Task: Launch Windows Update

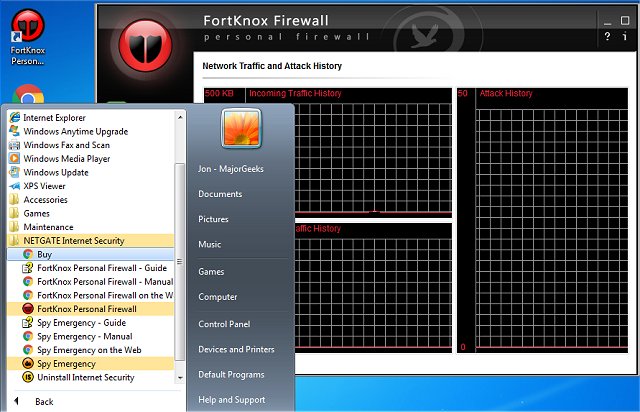Action: tap(90, 172)
